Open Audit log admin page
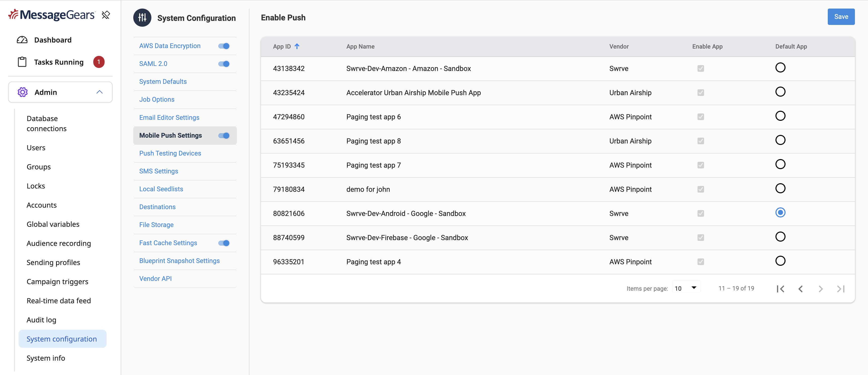 pyautogui.click(x=41, y=320)
